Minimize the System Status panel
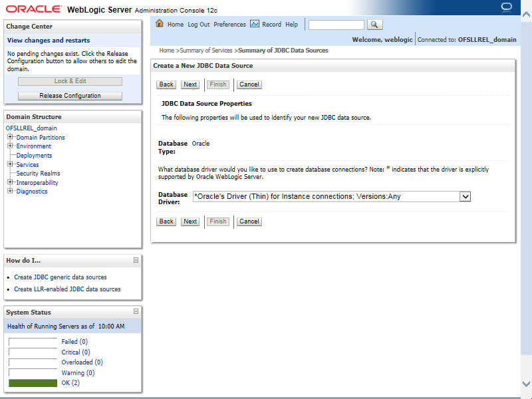The height and width of the screenshot is (399, 532). click(136, 311)
